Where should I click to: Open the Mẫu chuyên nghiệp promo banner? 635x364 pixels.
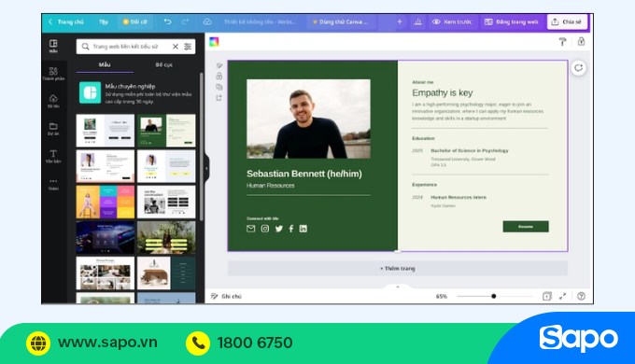[x=135, y=93]
